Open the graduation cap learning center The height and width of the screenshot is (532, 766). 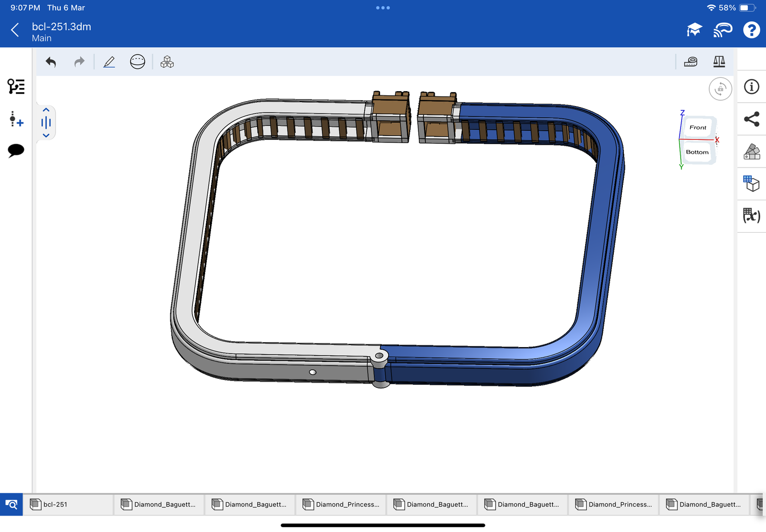(x=694, y=30)
